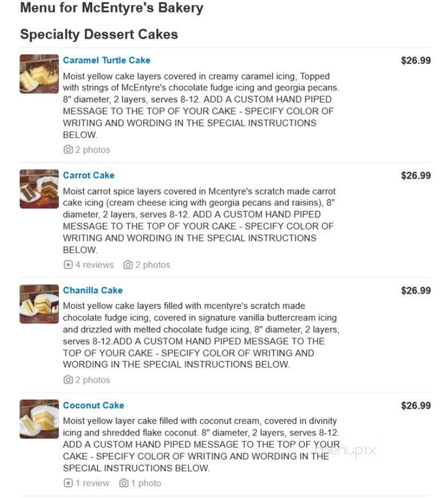
Task: Click the star icon next to Coconut Cake review
Action: click(x=68, y=483)
